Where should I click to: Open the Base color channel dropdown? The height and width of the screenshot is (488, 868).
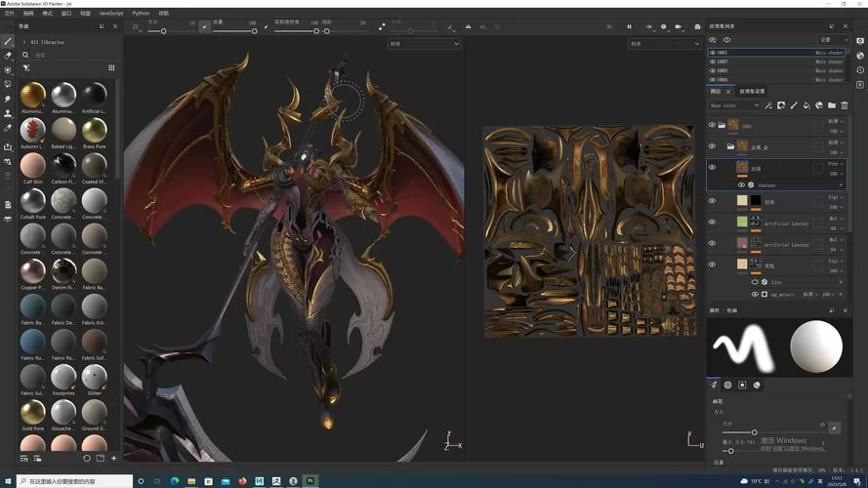tap(734, 105)
